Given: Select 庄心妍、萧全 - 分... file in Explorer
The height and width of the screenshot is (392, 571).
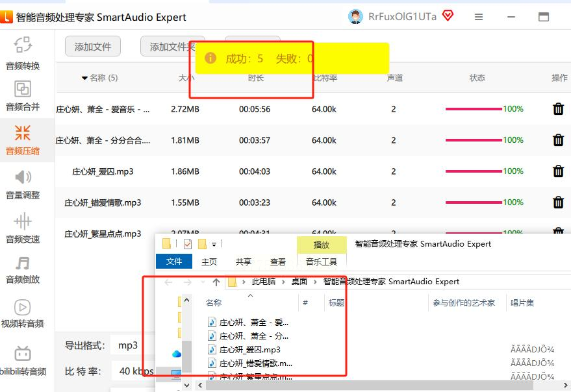Looking at the screenshot, I should tap(248, 336).
